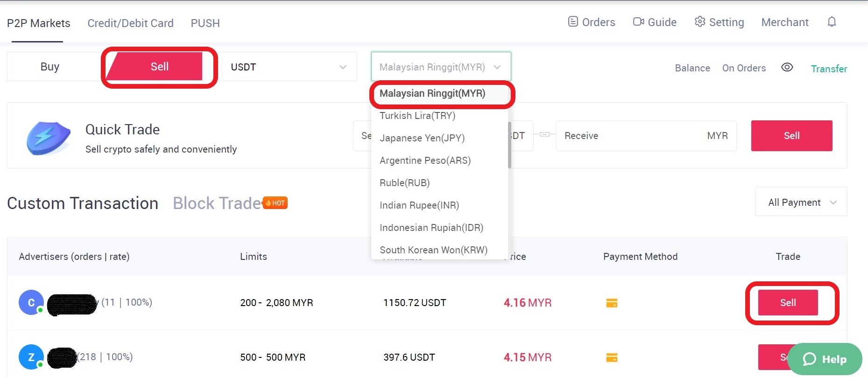Click the (11 | 100%) advertiser stats

(127, 302)
